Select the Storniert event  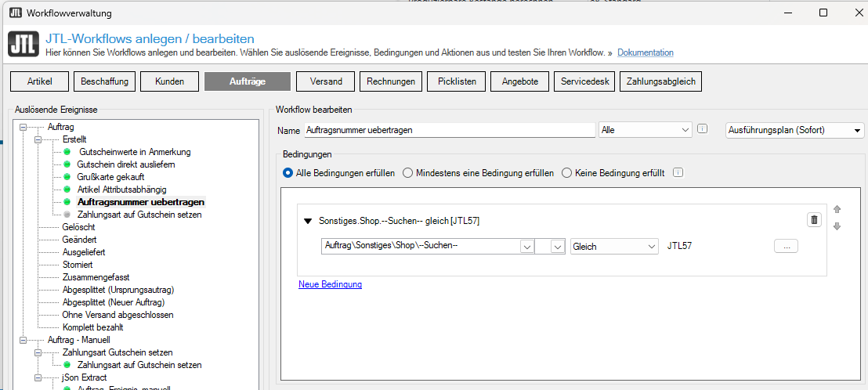78,265
